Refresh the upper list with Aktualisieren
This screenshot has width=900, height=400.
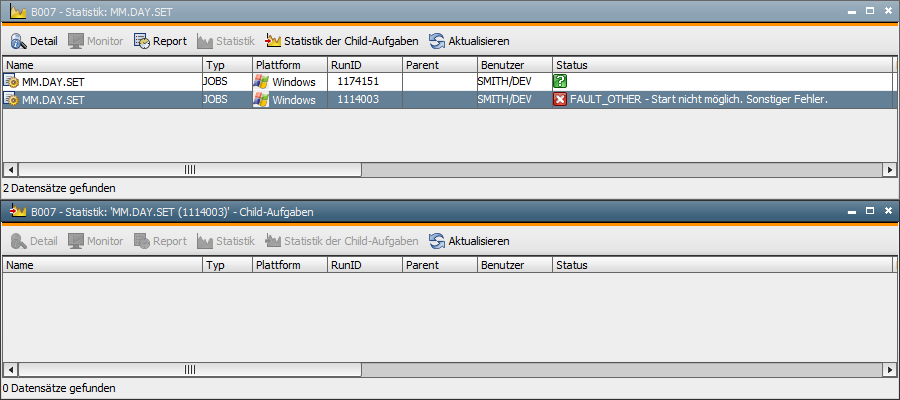pyautogui.click(x=469, y=41)
